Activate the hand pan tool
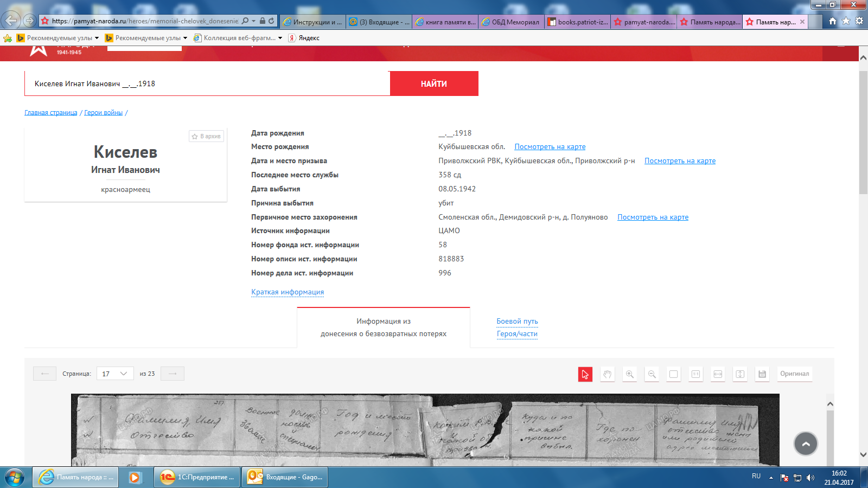The width and height of the screenshot is (868, 488). (x=607, y=374)
